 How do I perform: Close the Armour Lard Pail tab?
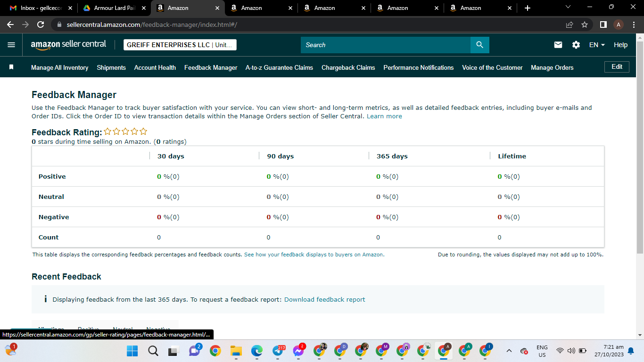(144, 8)
